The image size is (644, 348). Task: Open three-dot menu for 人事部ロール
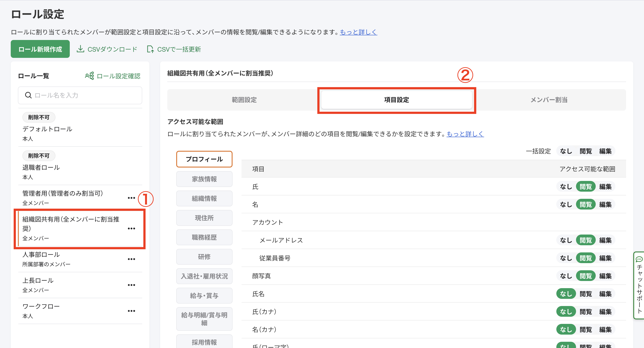pos(131,259)
